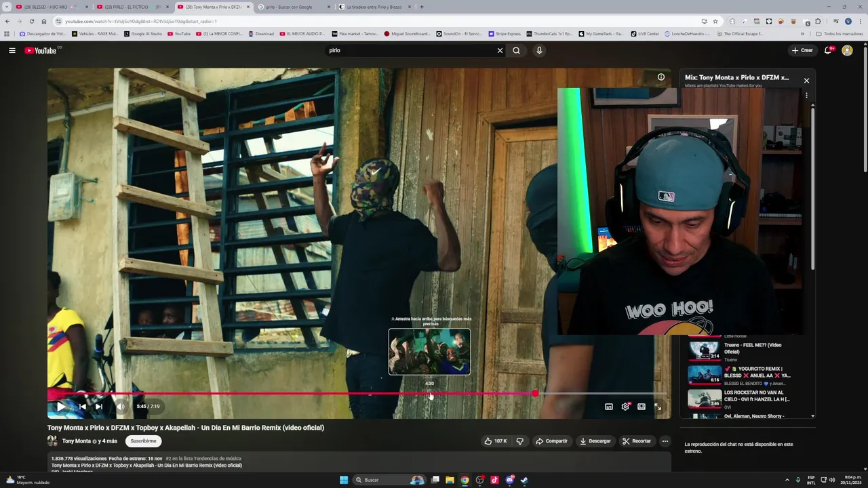Close the Mix playlist panel
This screenshot has width=868, height=488.
click(x=806, y=81)
